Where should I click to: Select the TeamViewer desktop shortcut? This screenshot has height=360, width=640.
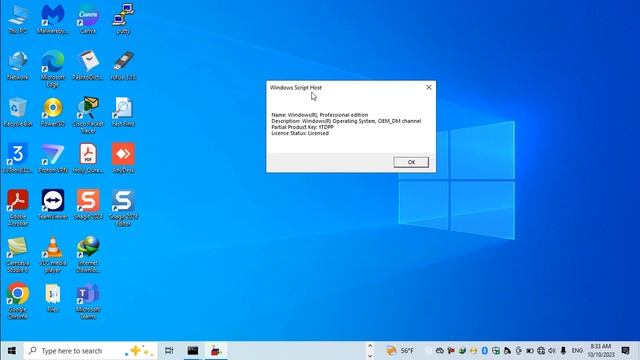(53, 205)
